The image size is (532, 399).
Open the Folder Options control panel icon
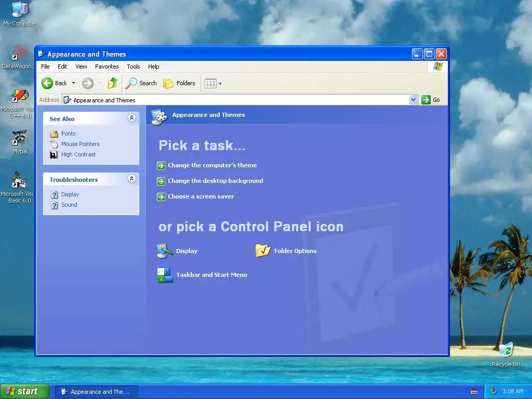263,251
